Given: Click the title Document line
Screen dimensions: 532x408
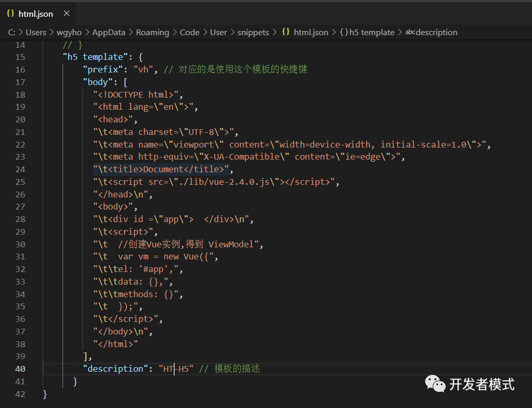Looking at the screenshot, I should click(161, 170).
